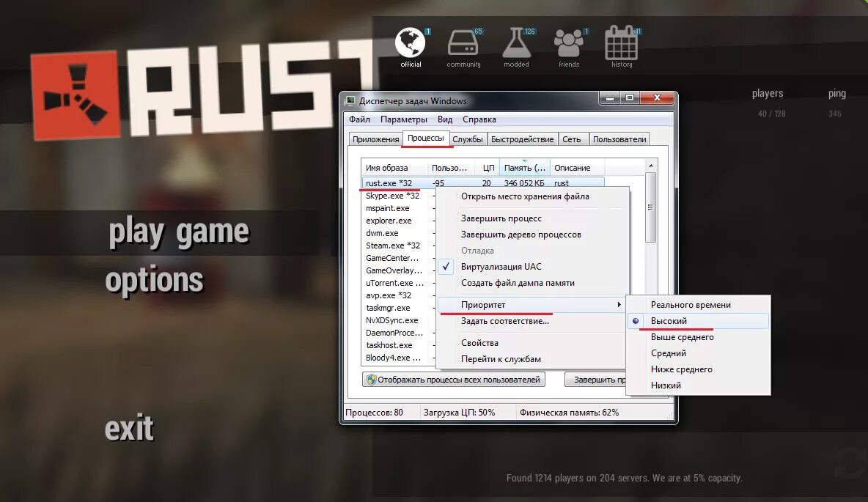Switch to the Процессы tab
Screen dimensions: 868x502
point(425,139)
